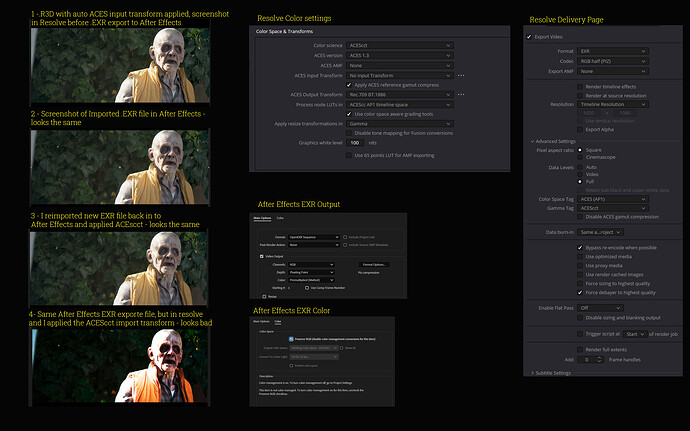
Task: Open the Channels dropdown set to RGB
Action: (311, 265)
